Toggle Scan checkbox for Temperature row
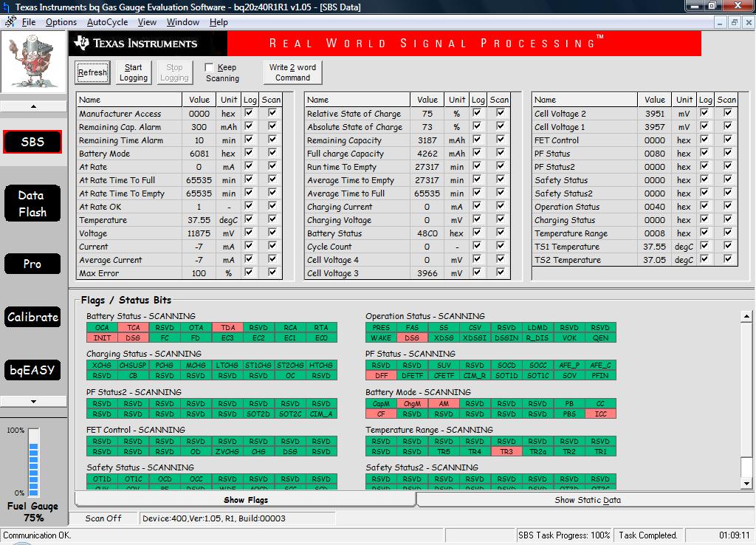The height and width of the screenshot is (545, 756). (x=272, y=219)
